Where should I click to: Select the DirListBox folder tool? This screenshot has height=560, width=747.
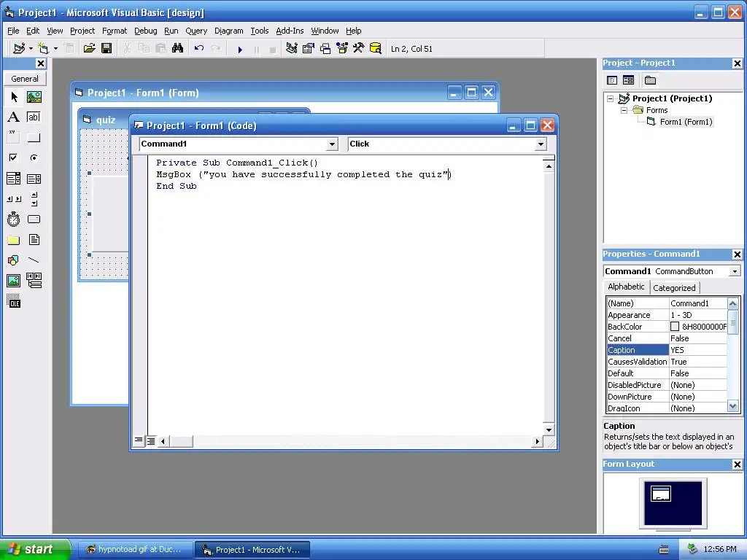pos(14,239)
